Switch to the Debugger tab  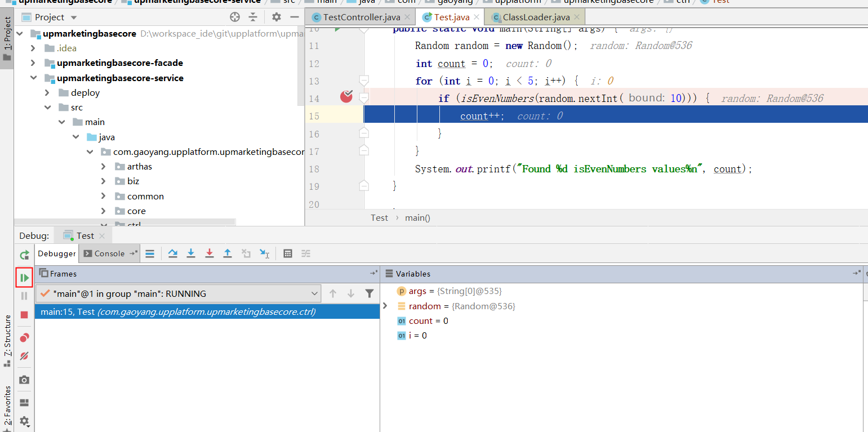coord(57,253)
